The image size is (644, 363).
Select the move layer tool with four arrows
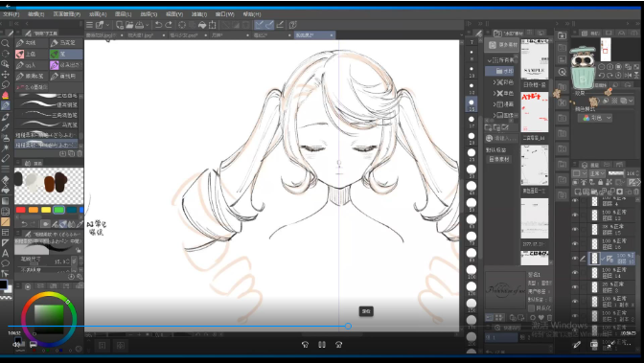click(x=6, y=75)
